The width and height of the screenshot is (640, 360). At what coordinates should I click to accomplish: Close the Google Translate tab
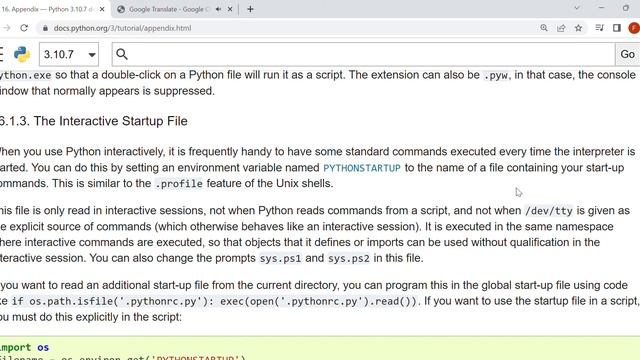point(230,9)
